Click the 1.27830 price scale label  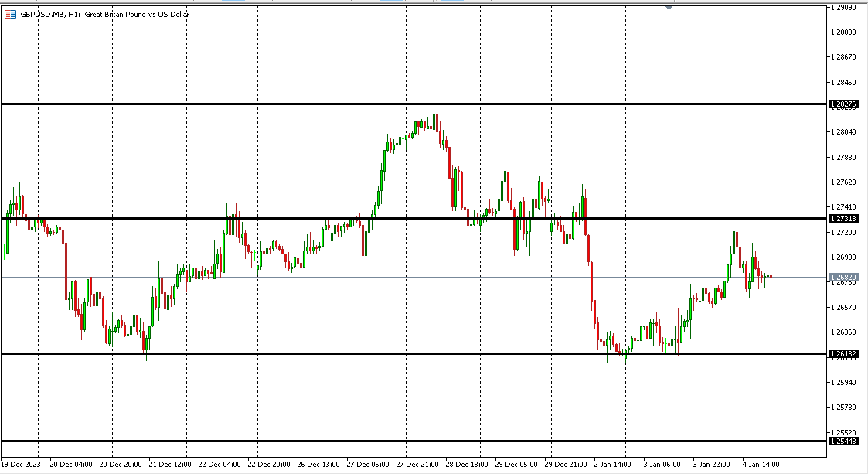[843, 157]
